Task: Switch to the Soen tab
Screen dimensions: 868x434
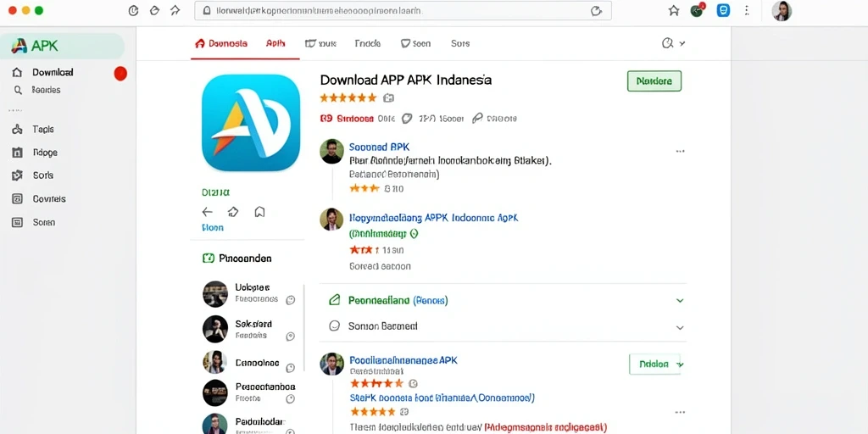Action: [415, 43]
